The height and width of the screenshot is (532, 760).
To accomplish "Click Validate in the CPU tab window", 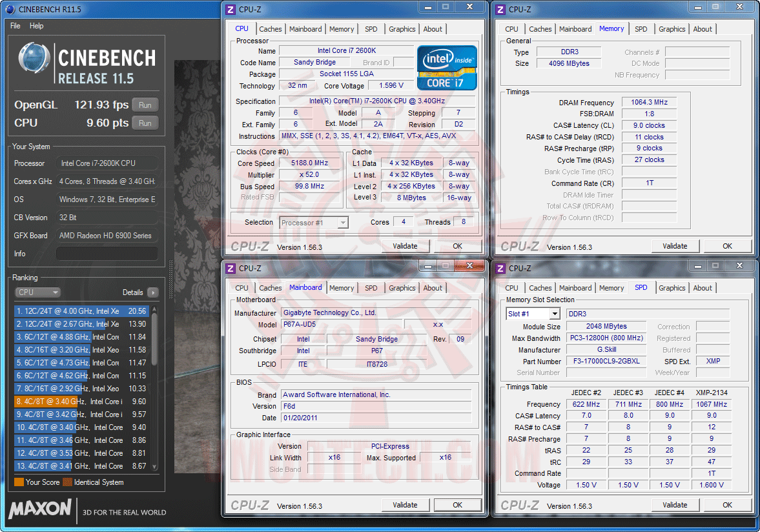I will tap(406, 246).
